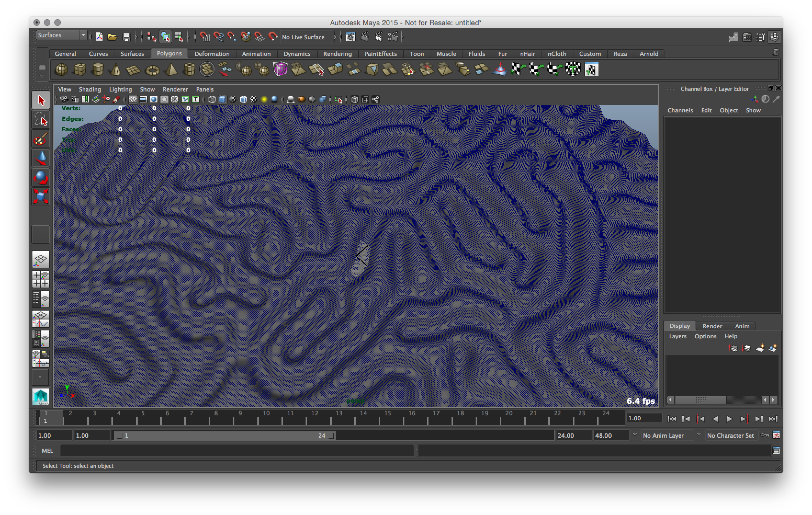Go to the end of playback range
812x515 pixels.
click(x=773, y=419)
